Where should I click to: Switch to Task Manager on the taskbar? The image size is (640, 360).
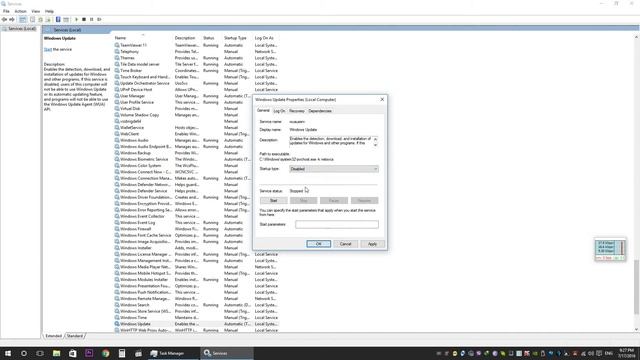(172, 353)
